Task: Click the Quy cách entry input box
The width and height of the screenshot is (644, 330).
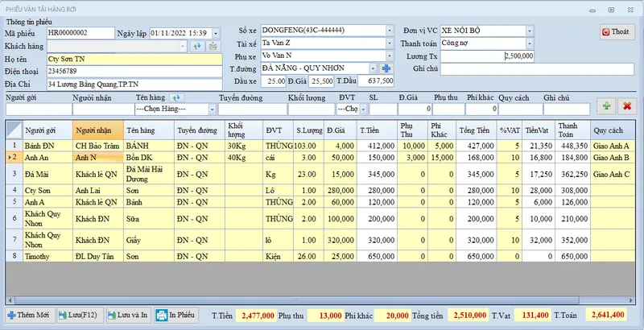Action: click(x=520, y=109)
